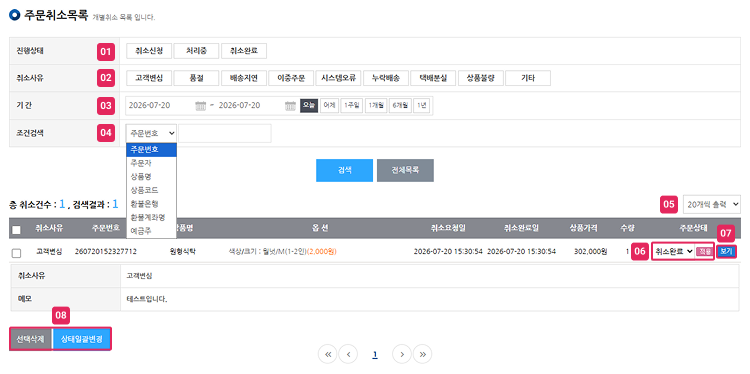750x374 pixels.
Task: Check the order 260720152327712 row checkbox
Action: coord(16,253)
